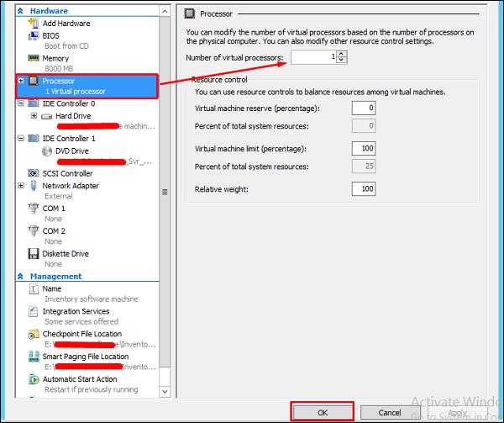
Task: Click the Smart Paging File Location icon
Action: coord(34,356)
